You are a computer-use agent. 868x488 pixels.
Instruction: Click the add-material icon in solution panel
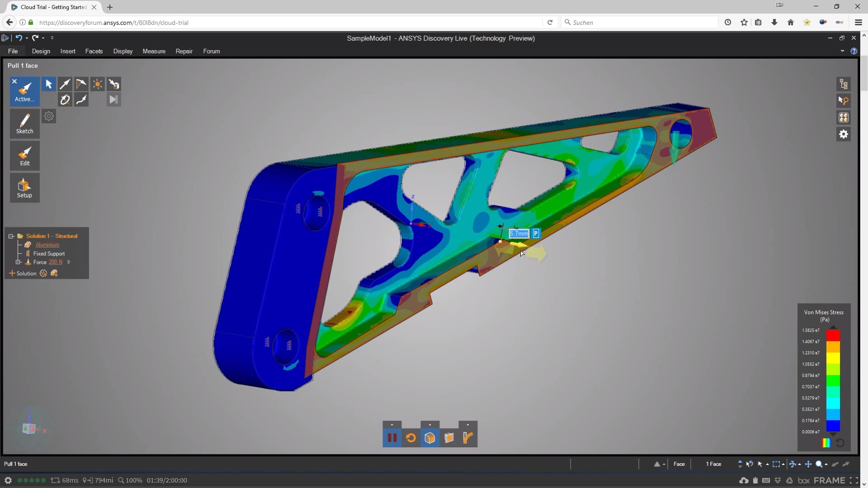click(x=54, y=273)
